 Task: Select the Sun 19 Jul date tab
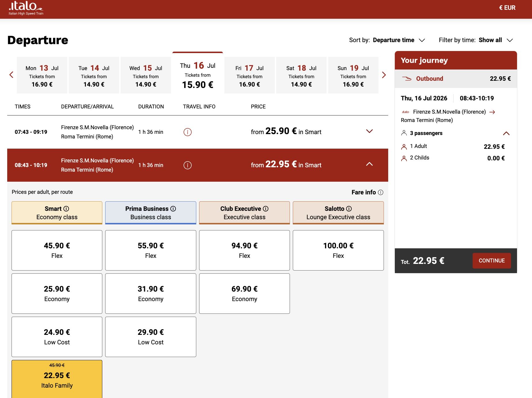tap(353, 75)
